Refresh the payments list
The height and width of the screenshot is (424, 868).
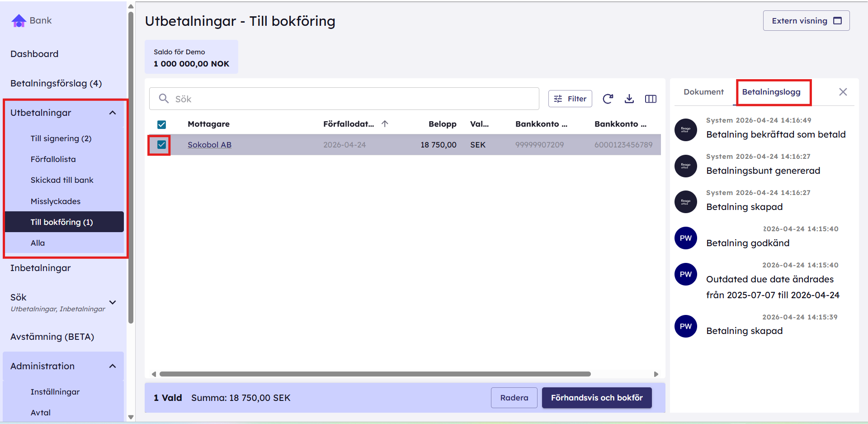click(608, 99)
